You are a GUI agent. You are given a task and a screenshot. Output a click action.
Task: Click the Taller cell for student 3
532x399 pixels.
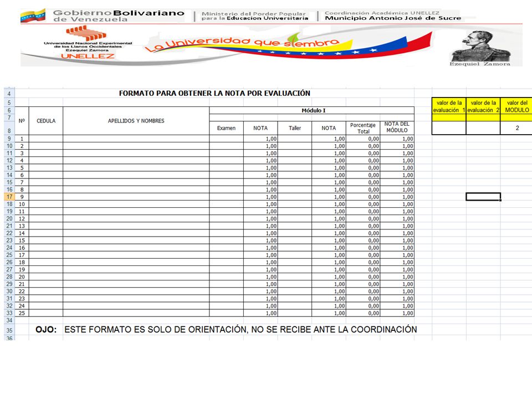pyautogui.click(x=295, y=154)
